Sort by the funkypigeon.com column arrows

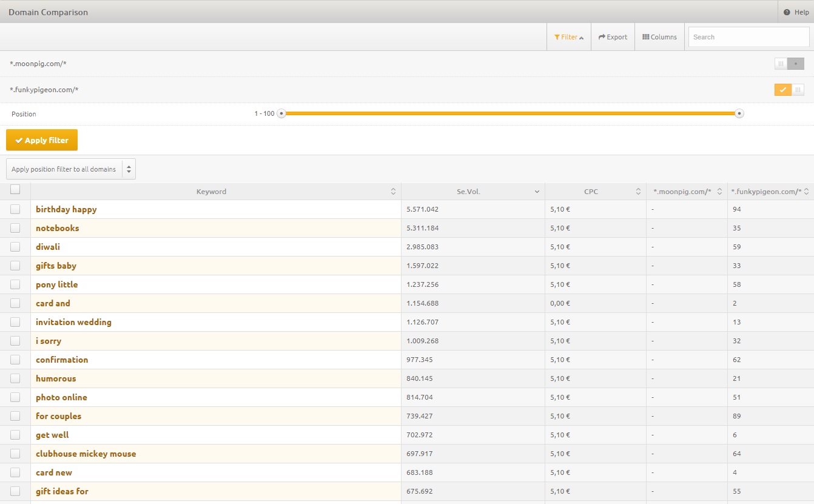[807, 192]
